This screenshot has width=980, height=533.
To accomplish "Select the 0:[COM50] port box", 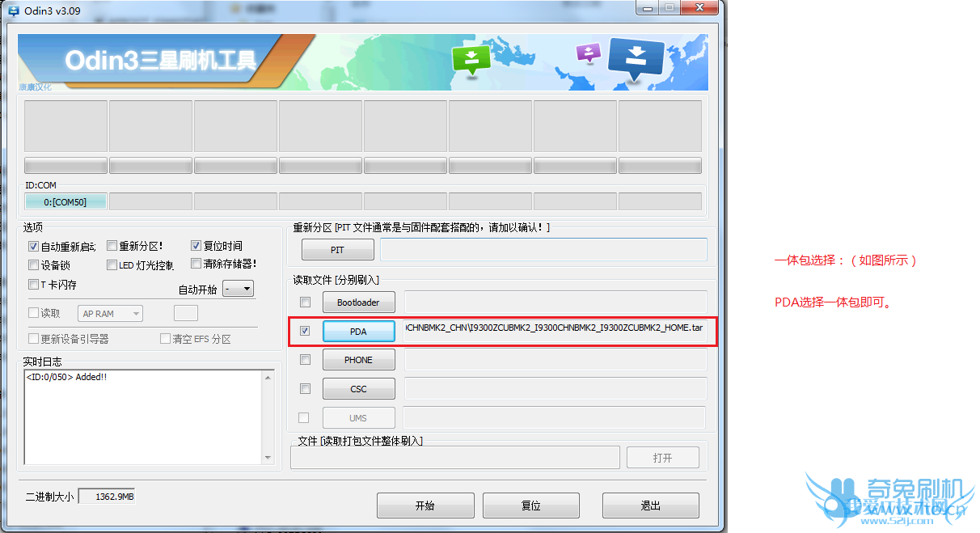I will pos(65,201).
